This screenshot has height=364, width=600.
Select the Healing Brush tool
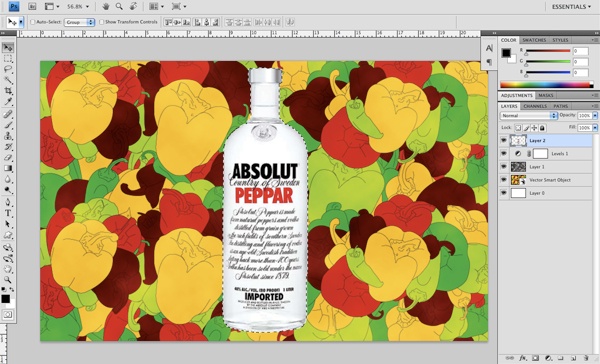point(8,114)
